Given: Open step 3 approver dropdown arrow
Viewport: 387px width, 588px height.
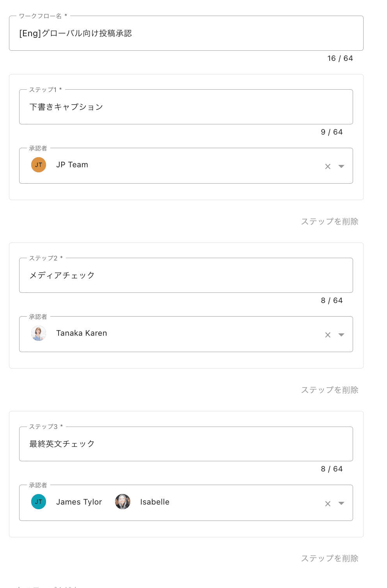Looking at the screenshot, I should 341,503.
